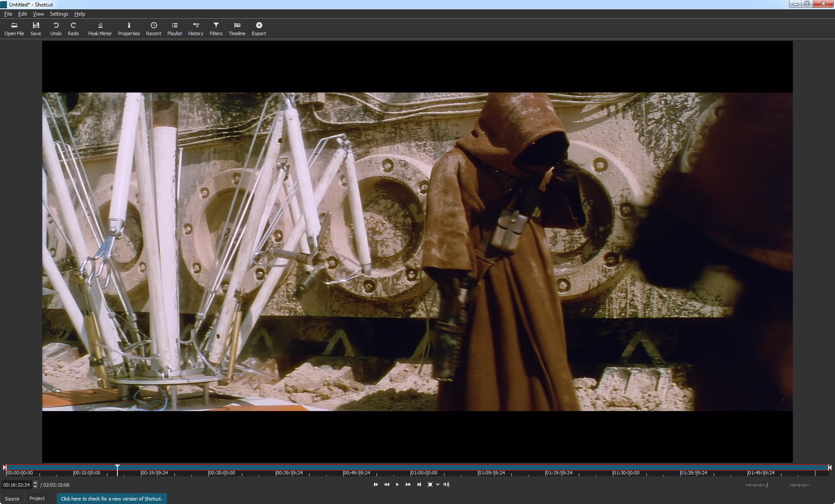Show the Peak Meter panel
The image size is (835, 504).
(x=100, y=29)
